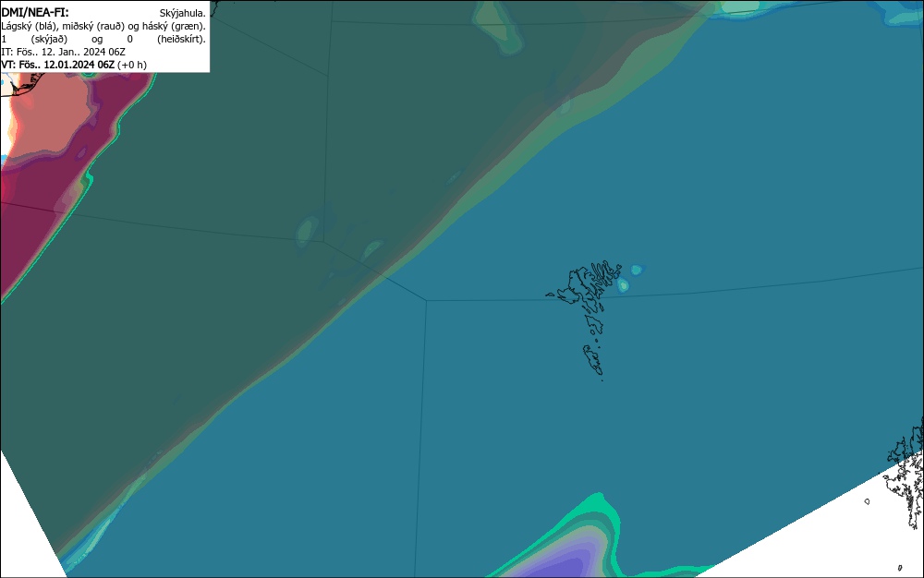The image size is (924, 578).
Task: Click the 'VT: Fös.. 12.01.2024 06Z' valid time line
Action: [74, 65]
